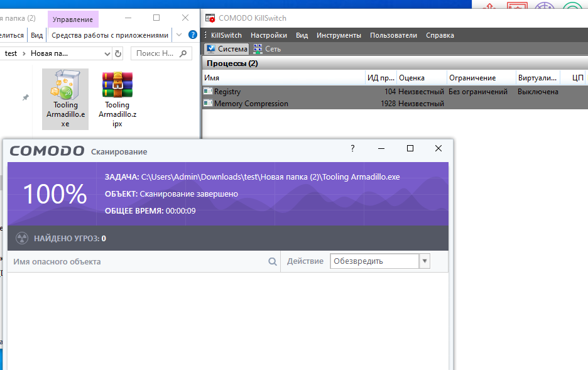Click the pinned quick access pin icon
The image size is (588, 370).
(26, 97)
